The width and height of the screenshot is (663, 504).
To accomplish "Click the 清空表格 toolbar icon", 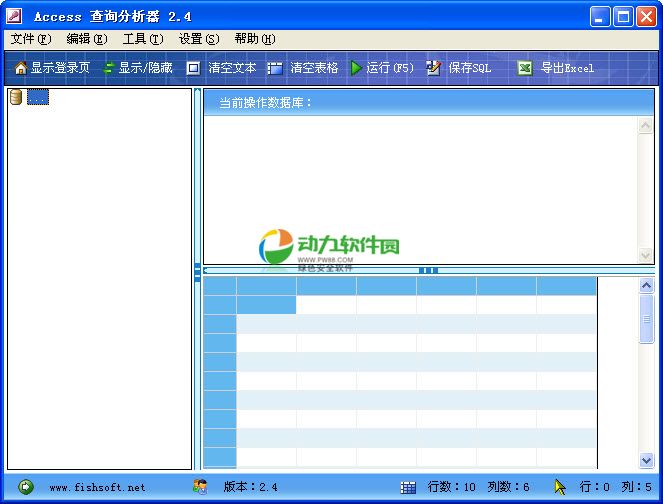I will pos(274,68).
